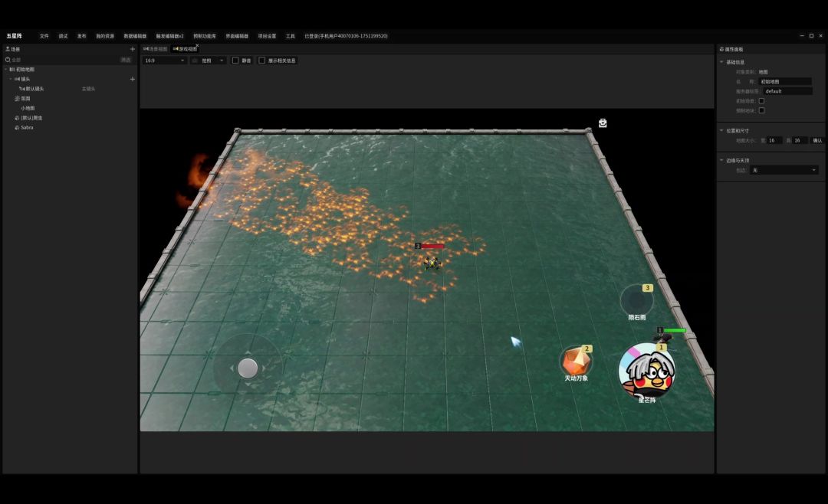Screen dimensions: 828x504
Task: Open the 包边 dropdown set to 无
Action: point(784,170)
